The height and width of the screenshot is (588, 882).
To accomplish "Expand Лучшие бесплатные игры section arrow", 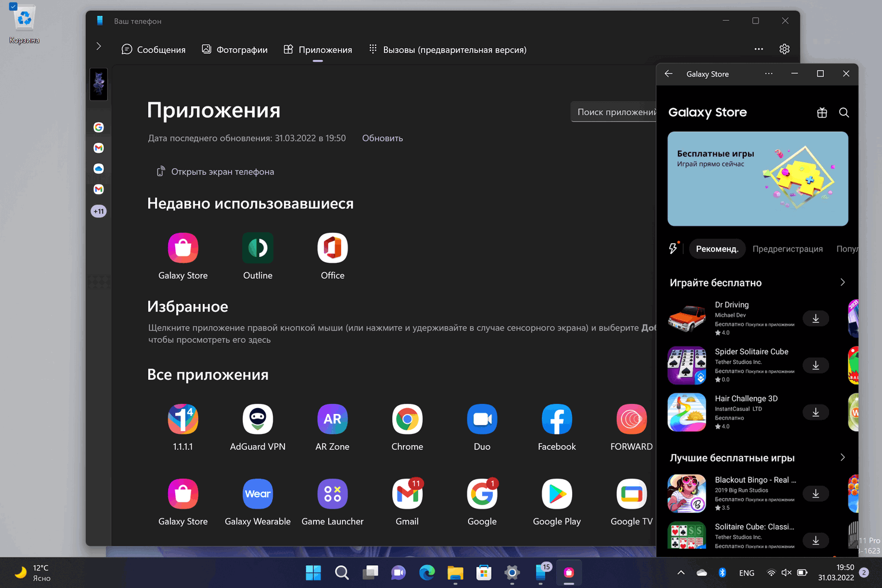I will pyautogui.click(x=843, y=457).
